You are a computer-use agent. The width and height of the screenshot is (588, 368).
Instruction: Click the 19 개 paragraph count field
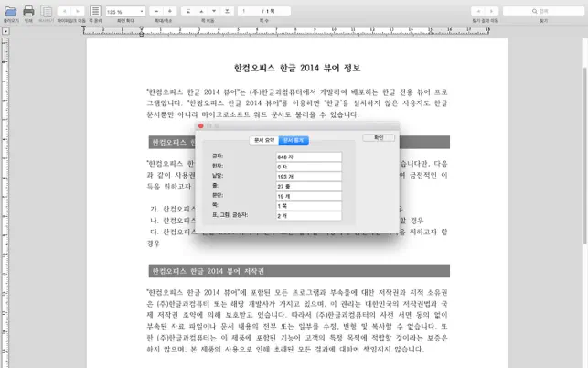point(309,196)
